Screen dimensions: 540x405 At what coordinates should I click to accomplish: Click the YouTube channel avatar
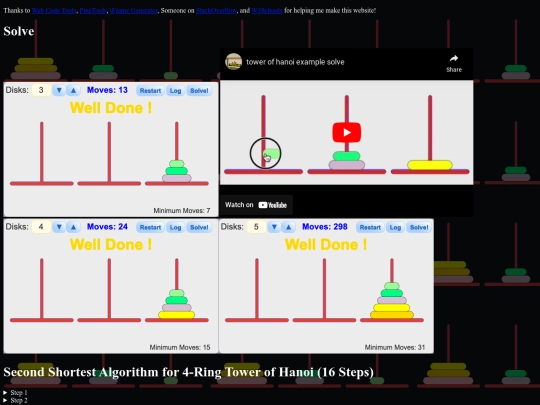(x=233, y=62)
